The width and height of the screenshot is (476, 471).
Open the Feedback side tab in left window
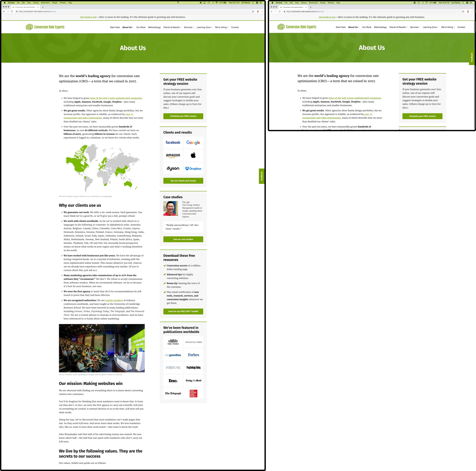click(x=262, y=176)
